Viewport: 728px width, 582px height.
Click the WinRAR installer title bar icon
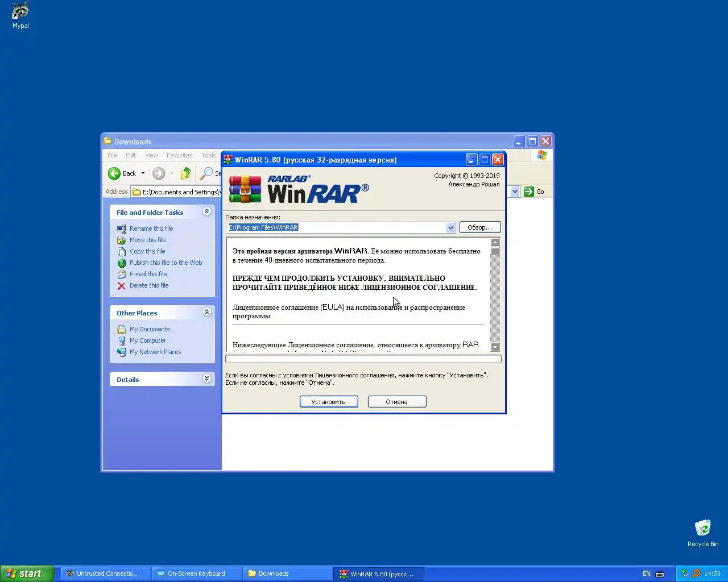228,160
